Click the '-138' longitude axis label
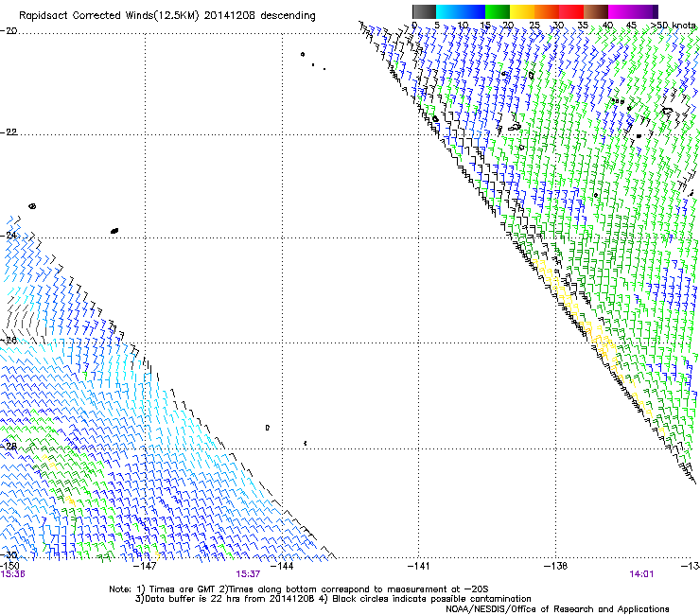Viewport: 700px width, 615px height. (555, 566)
